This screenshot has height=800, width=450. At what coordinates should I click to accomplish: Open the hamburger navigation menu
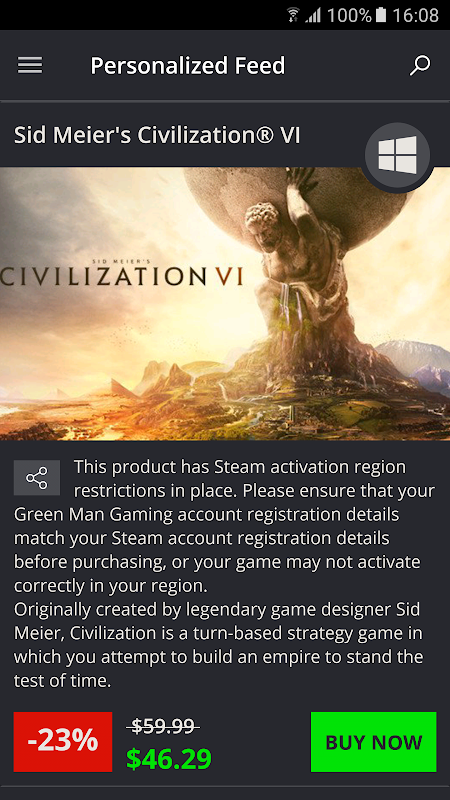click(30, 65)
